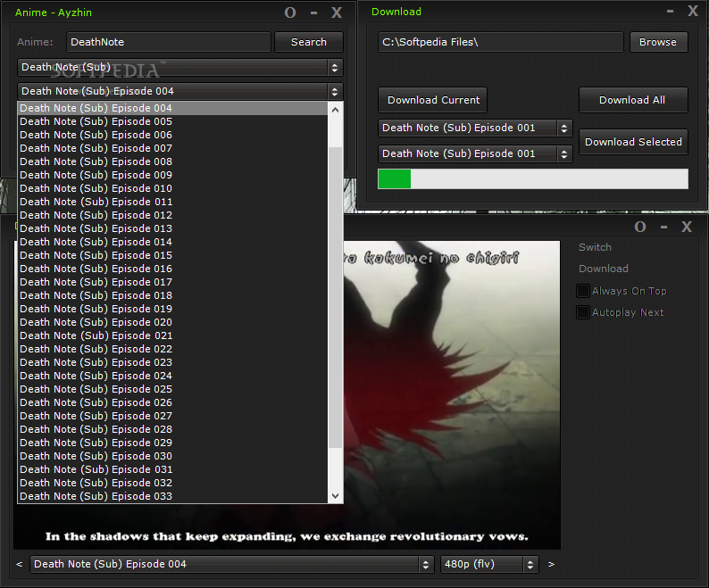Select Death Note (Sub) Episode 027
709x588 pixels.
point(172,416)
